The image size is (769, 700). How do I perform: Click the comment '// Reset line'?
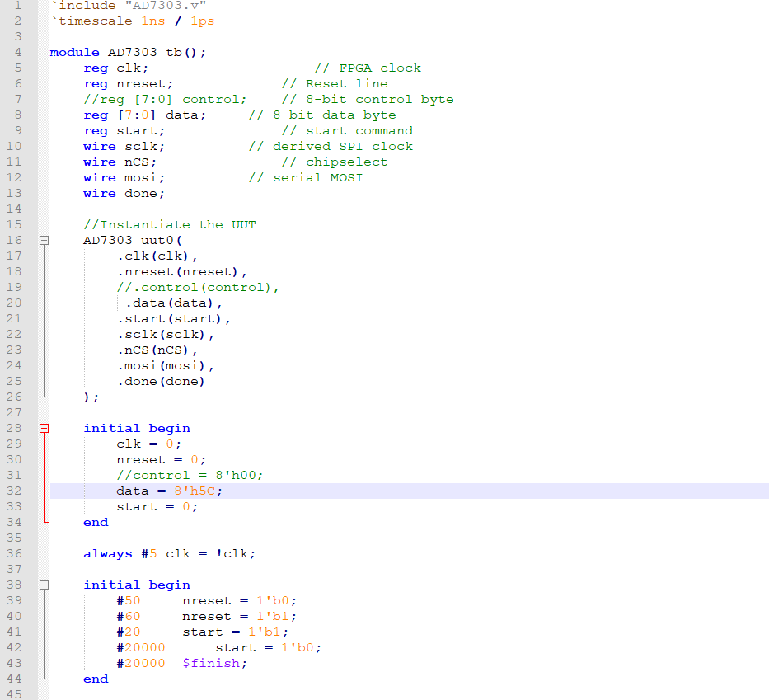[x=335, y=84]
